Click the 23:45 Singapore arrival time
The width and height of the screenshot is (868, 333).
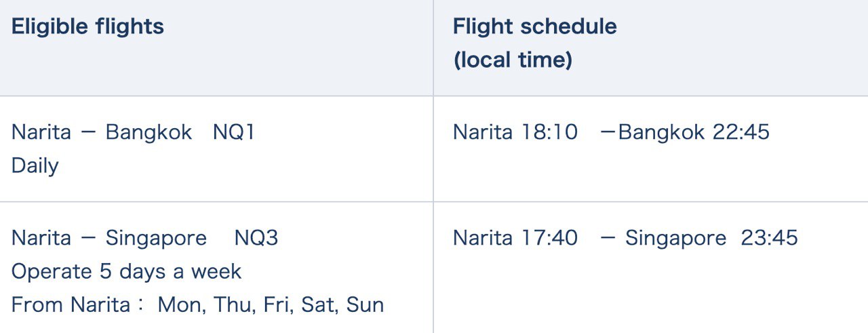click(x=769, y=238)
